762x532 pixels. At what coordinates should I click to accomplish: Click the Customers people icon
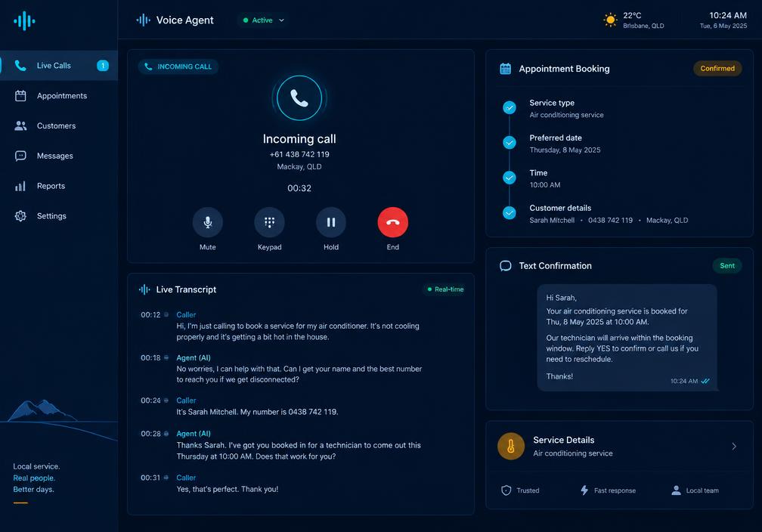[20, 126]
